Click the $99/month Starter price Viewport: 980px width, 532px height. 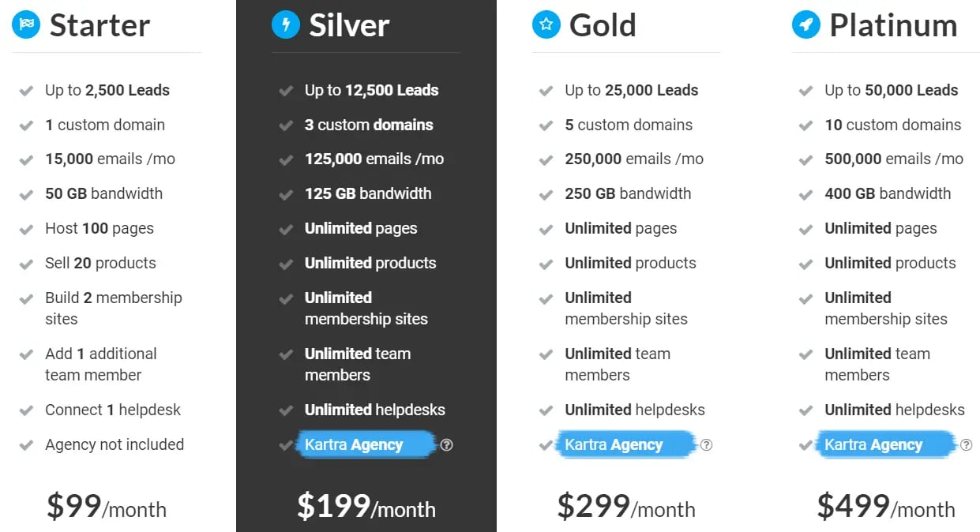click(x=107, y=507)
